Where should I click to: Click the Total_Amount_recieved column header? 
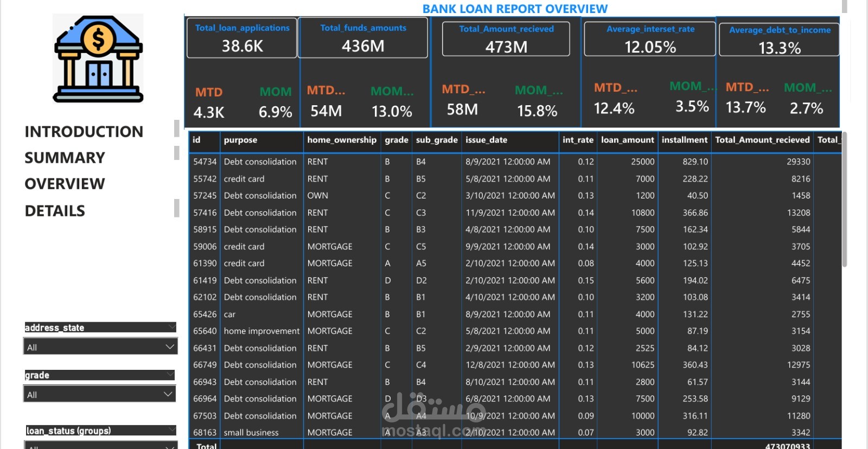762,140
